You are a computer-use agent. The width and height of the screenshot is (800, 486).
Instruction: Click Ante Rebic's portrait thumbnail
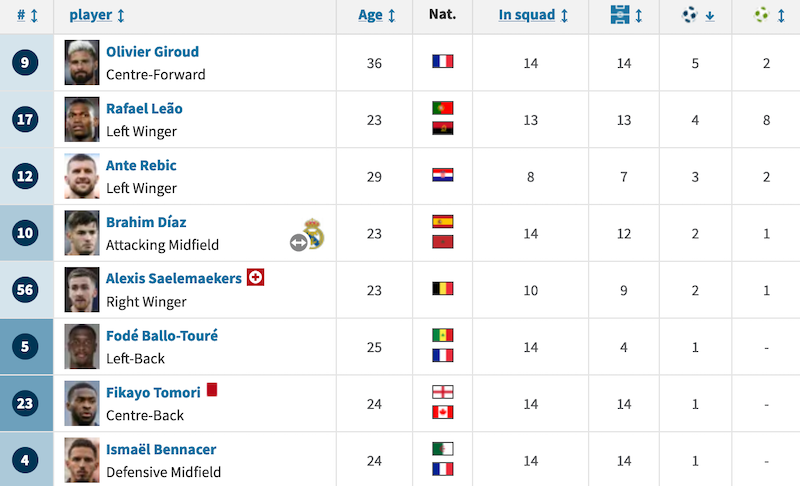(x=82, y=176)
